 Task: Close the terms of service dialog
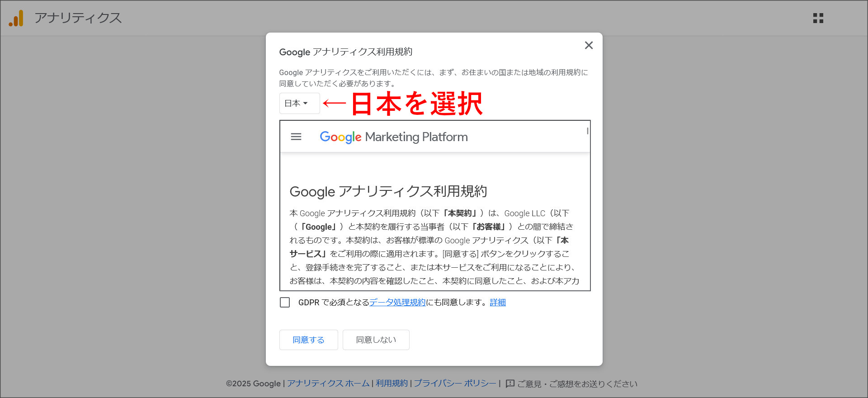[589, 45]
